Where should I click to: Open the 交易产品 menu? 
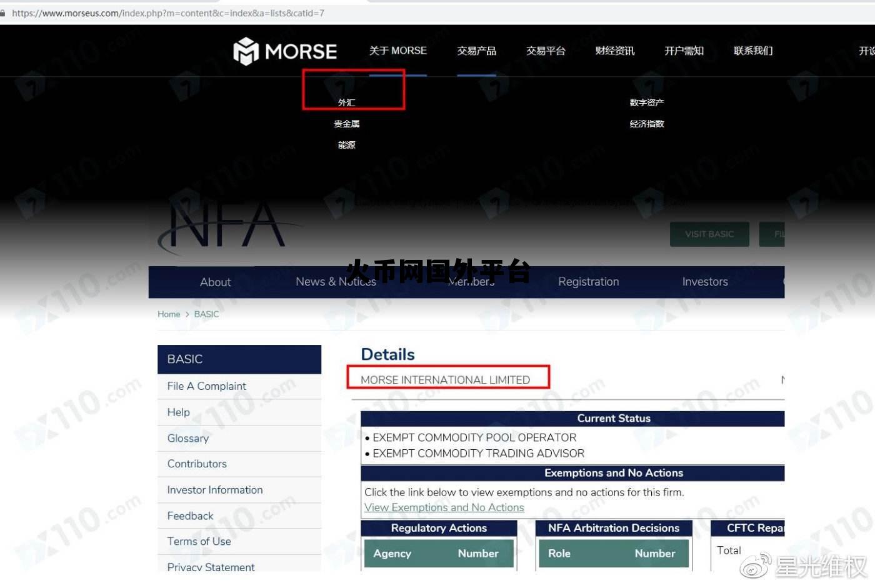(x=476, y=51)
